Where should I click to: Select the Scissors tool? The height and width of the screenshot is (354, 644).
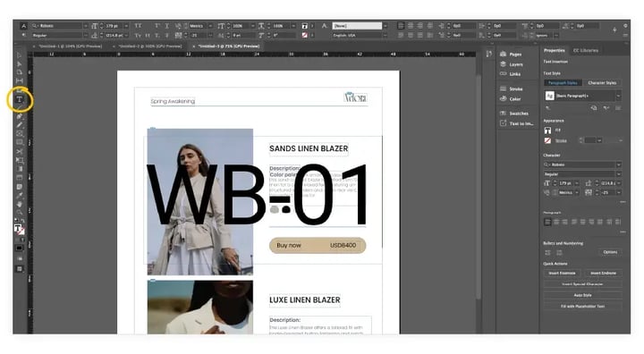click(20, 152)
